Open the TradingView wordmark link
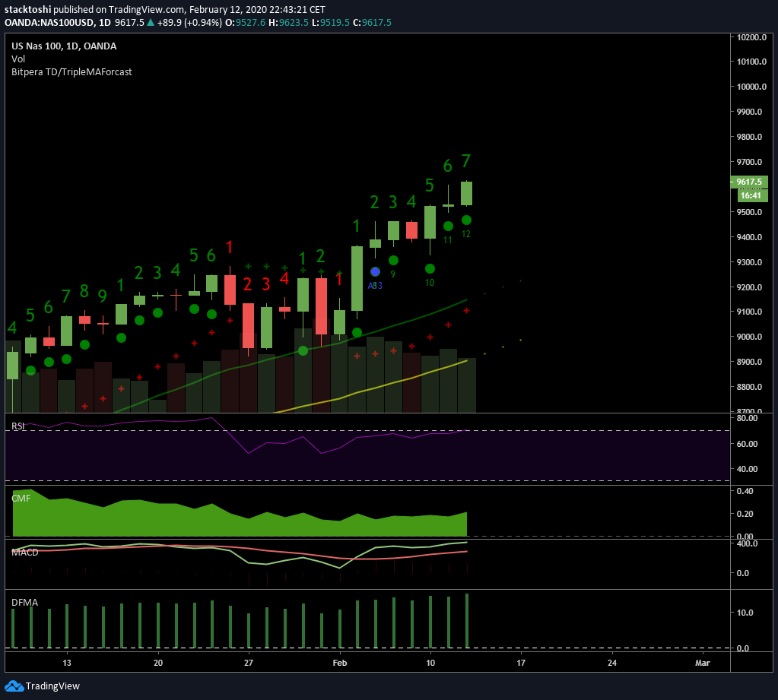778x700 pixels. coord(52,686)
